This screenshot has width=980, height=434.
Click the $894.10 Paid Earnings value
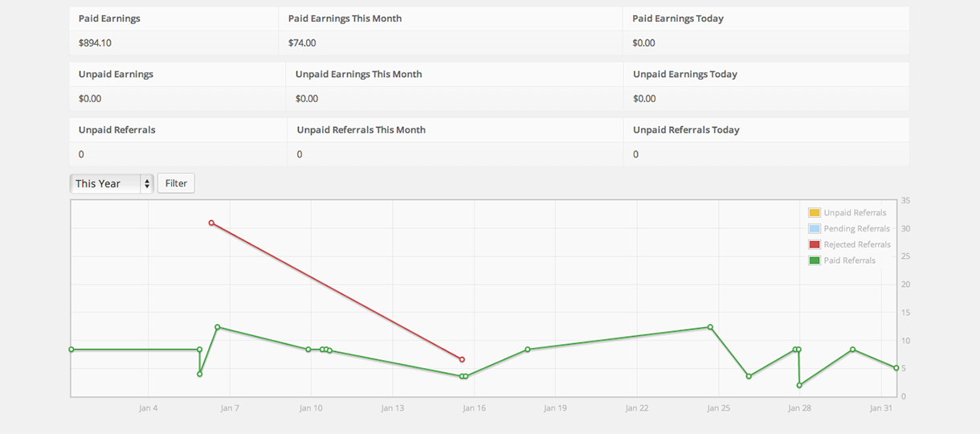click(95, 43)
